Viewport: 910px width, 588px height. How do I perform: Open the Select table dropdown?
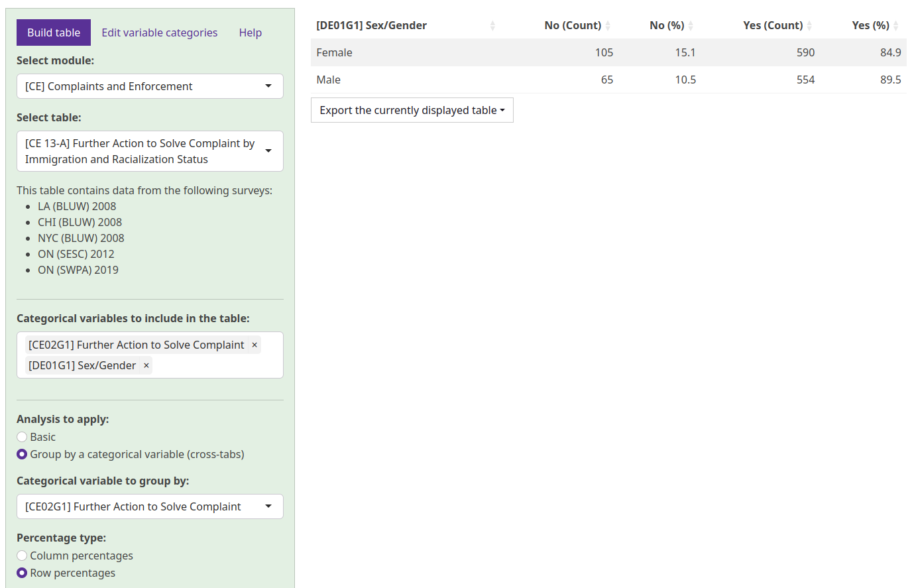point(150,151)
